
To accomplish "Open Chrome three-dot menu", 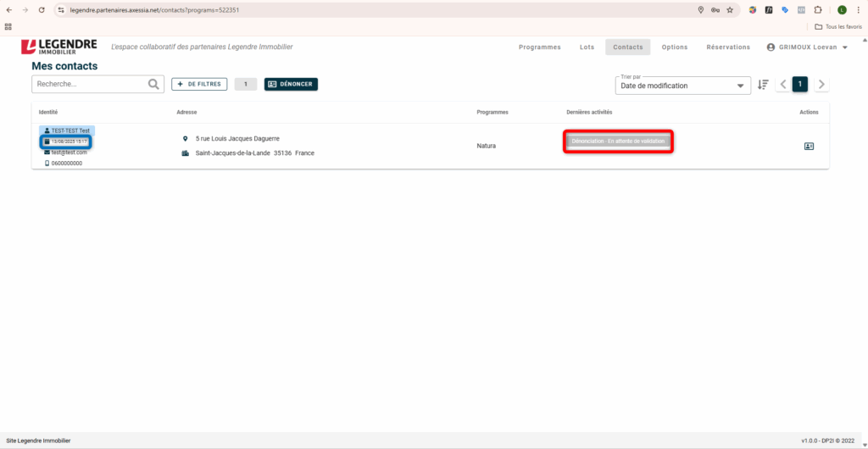I will [x=858, y=10].
